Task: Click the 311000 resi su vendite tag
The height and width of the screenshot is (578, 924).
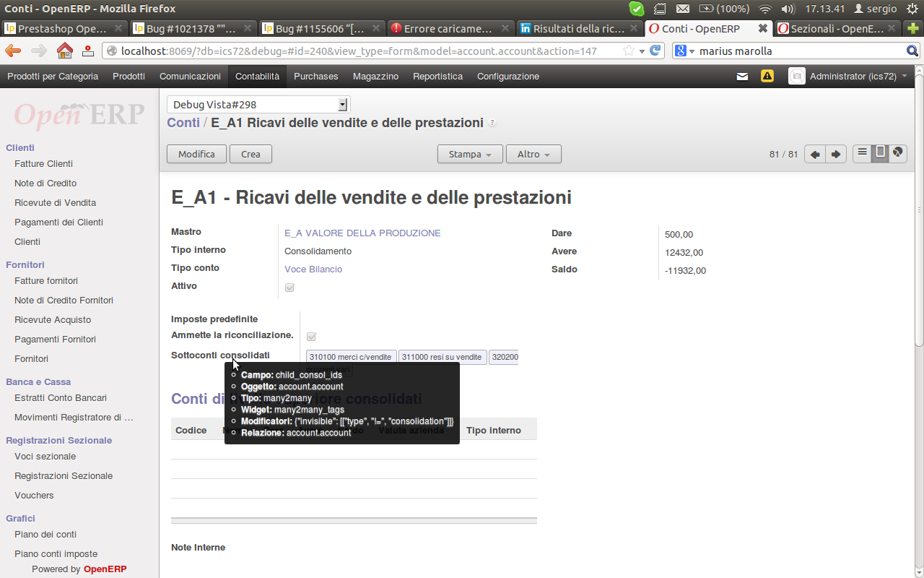Action: coord(443,357)
